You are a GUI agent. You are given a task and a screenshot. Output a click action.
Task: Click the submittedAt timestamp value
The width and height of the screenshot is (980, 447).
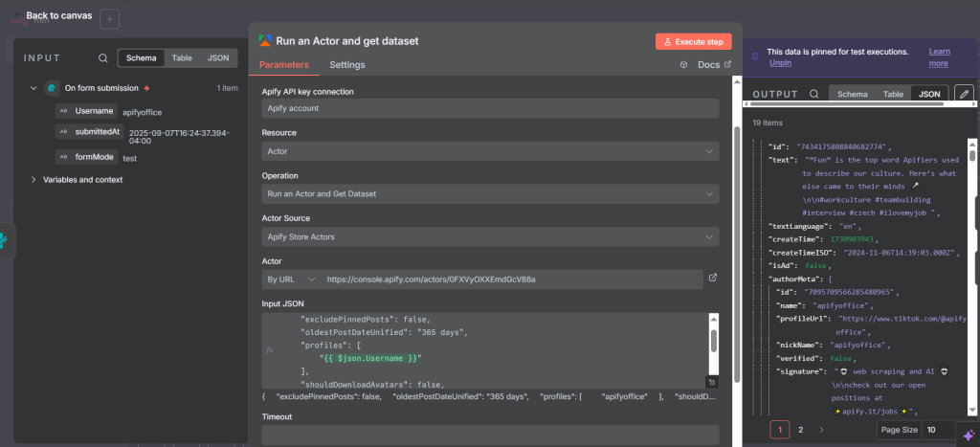tap(179, 137)
